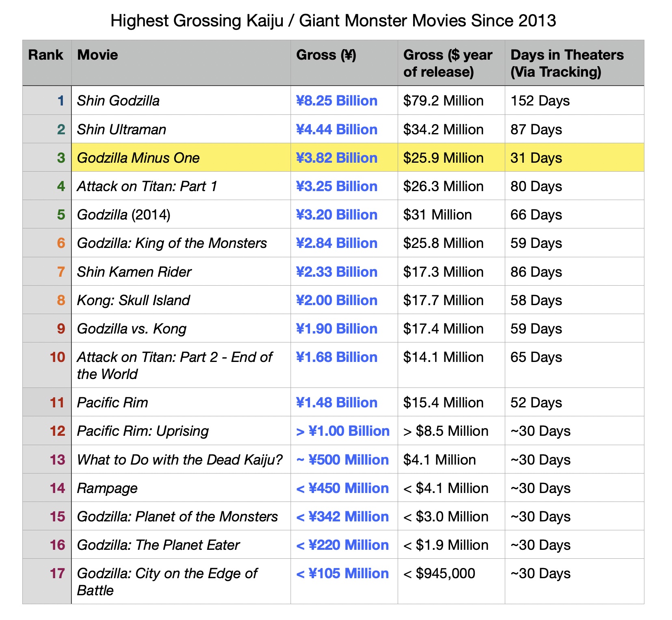This screenshot has width=672, height=620.
Task: Select the 'Shin Kamen Rider' cell
Action: (181, 271)
